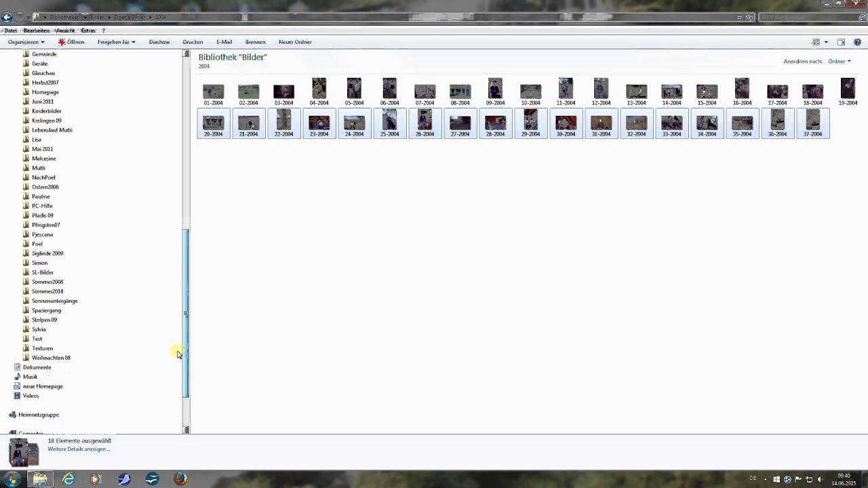Select the Lebenslauf Mutti folder
Viewport: 868px width, 488px height.
coord(52,130)
